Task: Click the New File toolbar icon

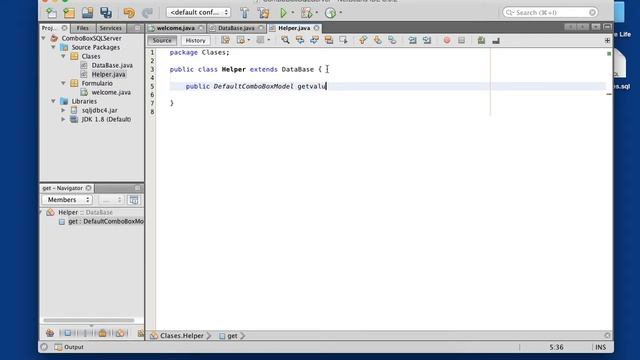Action: (51, 13)
